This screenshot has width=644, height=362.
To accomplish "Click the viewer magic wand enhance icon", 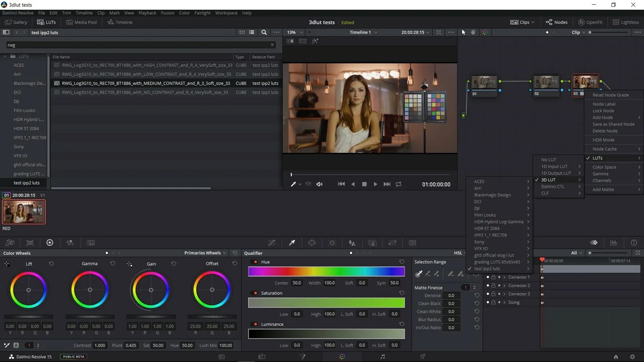I will click(x=315, y=41).
